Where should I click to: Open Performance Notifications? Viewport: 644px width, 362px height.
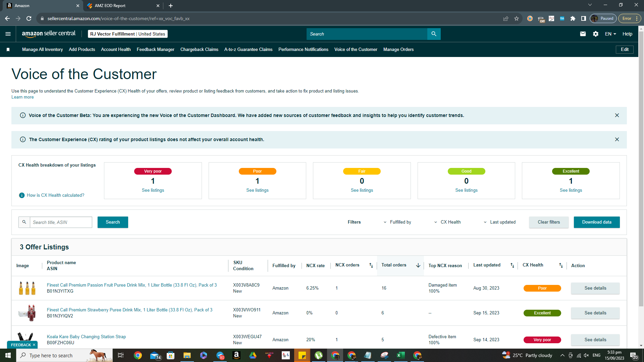click(x=303, y=50)
